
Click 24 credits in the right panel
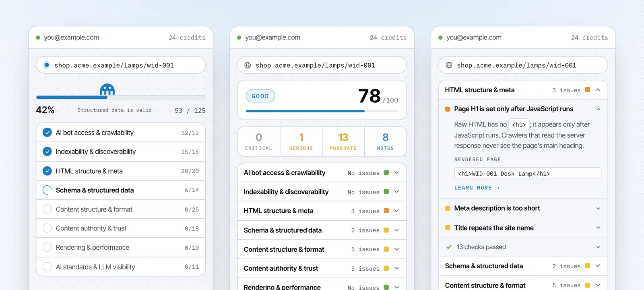[x=589, y=37]
